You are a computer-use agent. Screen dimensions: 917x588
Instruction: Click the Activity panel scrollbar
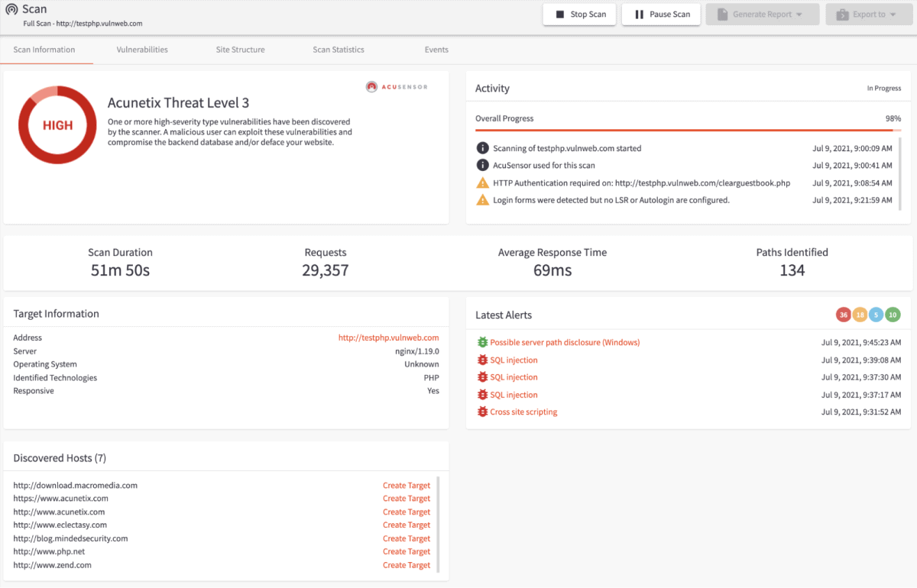click(899, 174)
